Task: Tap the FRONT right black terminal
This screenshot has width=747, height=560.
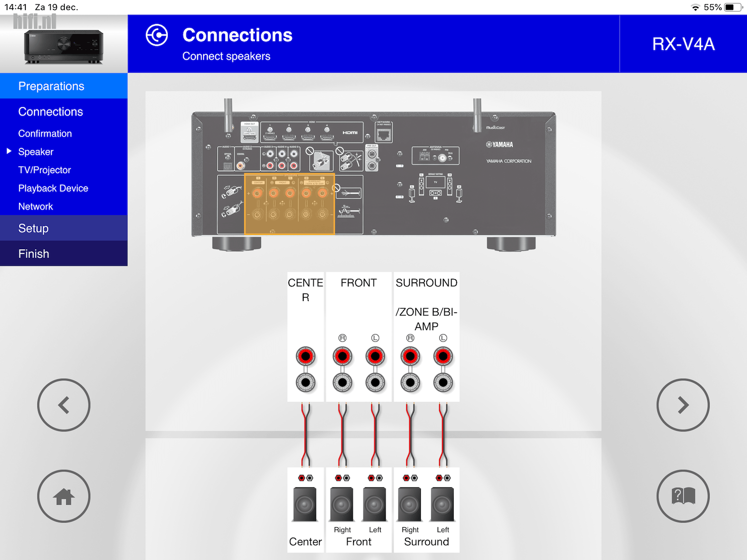Action: pos(343,383)
